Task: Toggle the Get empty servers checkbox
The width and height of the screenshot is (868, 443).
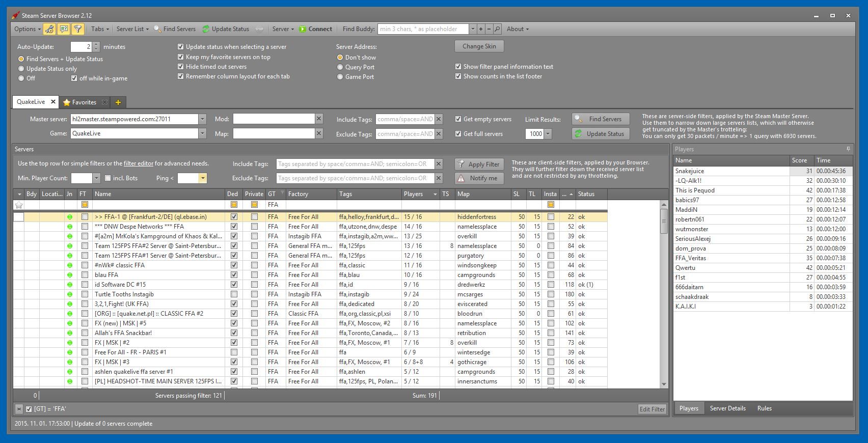Action: point(458,119)
